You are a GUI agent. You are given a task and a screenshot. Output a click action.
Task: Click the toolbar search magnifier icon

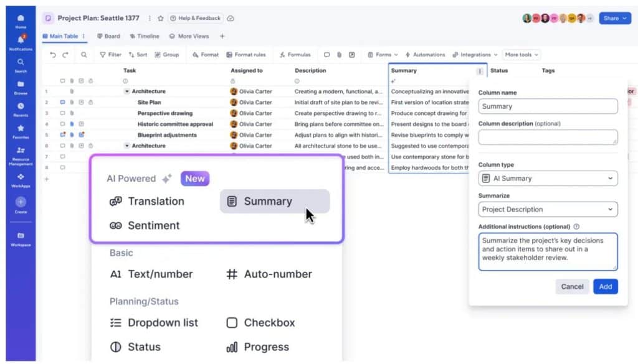[x=84, y=54]
